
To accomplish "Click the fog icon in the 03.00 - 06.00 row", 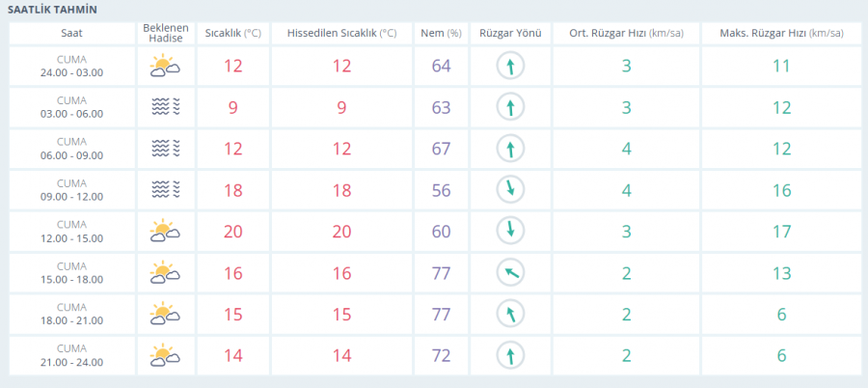I will point(165,107).
